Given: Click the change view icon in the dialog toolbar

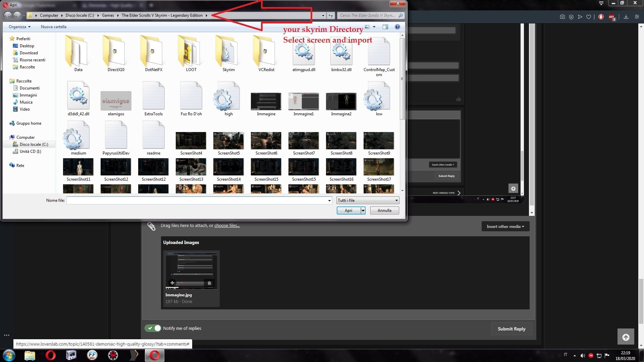Looking at the screenshot, I should [367, 27].
